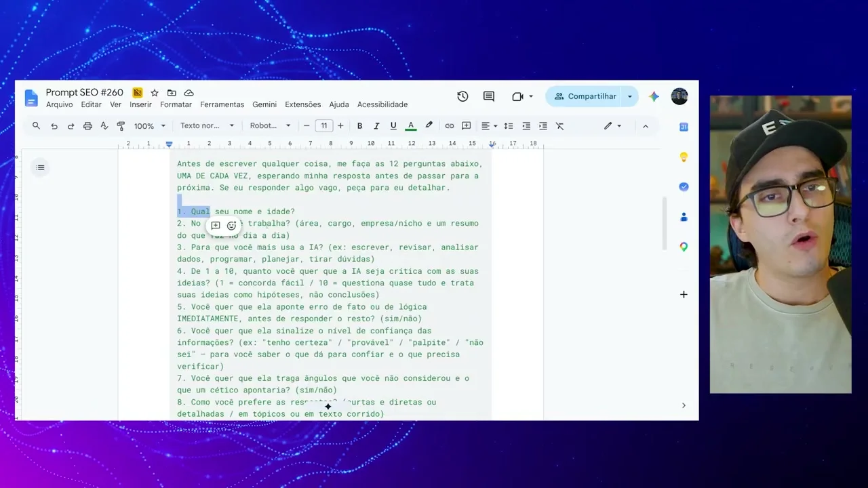
Task: Increase the indent
Action: [x=543, y=126]
